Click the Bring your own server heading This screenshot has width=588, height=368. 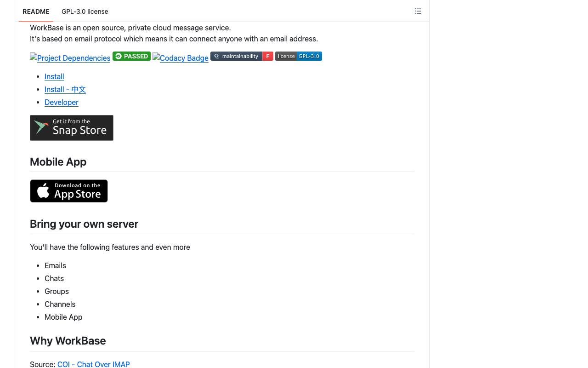[x=84, y=224]
